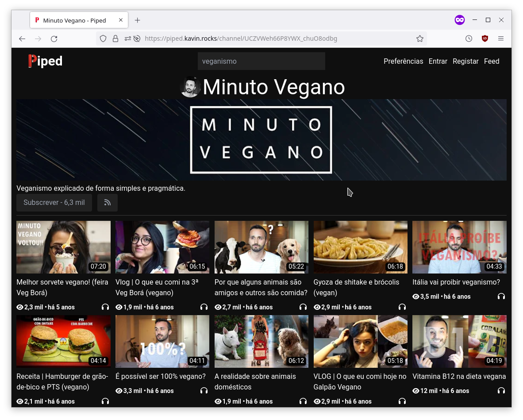Click headphones icon for É possível ser 100% vegano
The width and height of the screenshot is (523, 420).
(204, 391)
